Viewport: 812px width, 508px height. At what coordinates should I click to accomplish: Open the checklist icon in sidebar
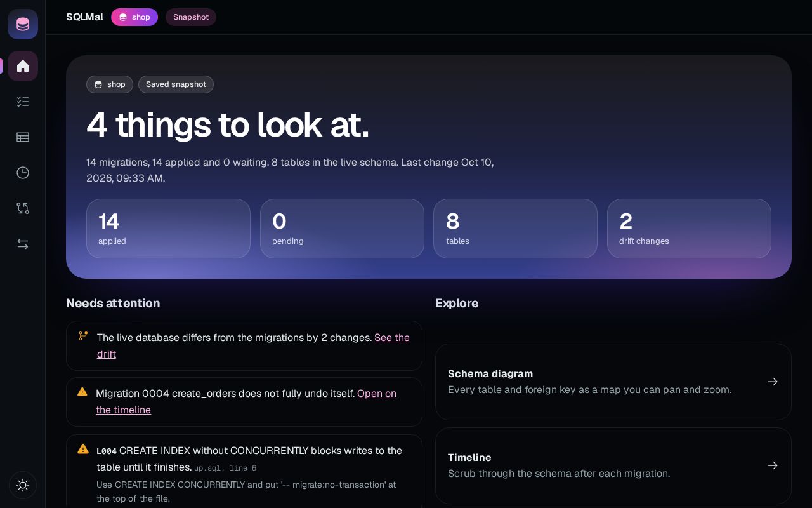click(x=23, y=102)
